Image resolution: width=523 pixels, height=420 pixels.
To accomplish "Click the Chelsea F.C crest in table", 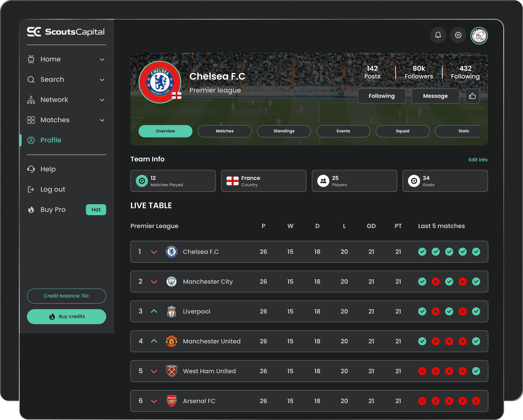I will [x=171, y=252].
